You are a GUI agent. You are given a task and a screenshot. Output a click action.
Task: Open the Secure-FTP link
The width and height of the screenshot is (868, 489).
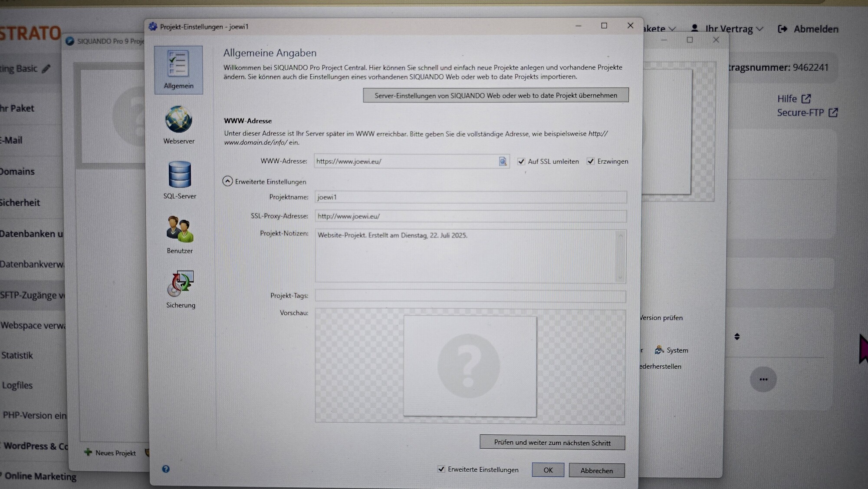[800, 112]
